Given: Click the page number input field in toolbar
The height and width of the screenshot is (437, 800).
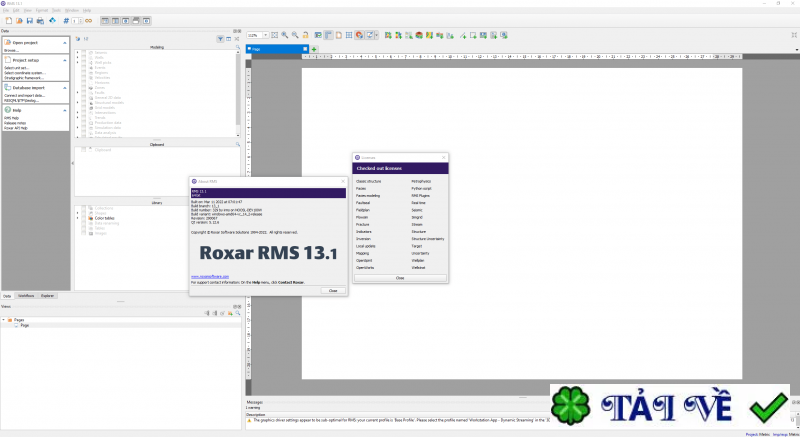Looking at the screenshot, I should tap(75, 21).
